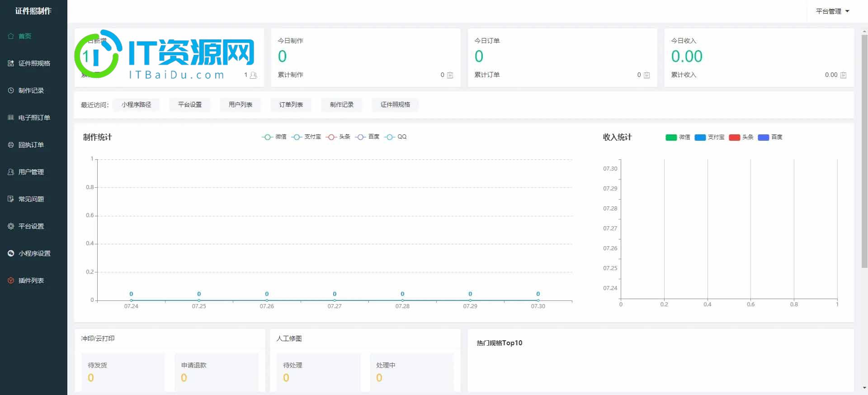This screenshot has width=868, height=395.
Task: Click the home icon in sidebar
Action: (11, 36)
